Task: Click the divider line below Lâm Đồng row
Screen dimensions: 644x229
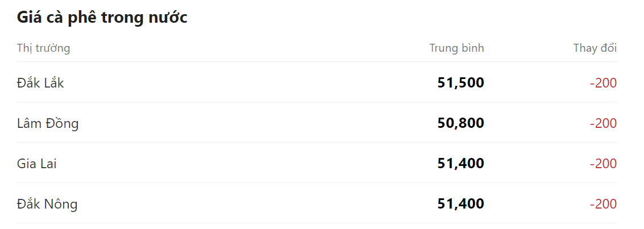Action: 317,143
